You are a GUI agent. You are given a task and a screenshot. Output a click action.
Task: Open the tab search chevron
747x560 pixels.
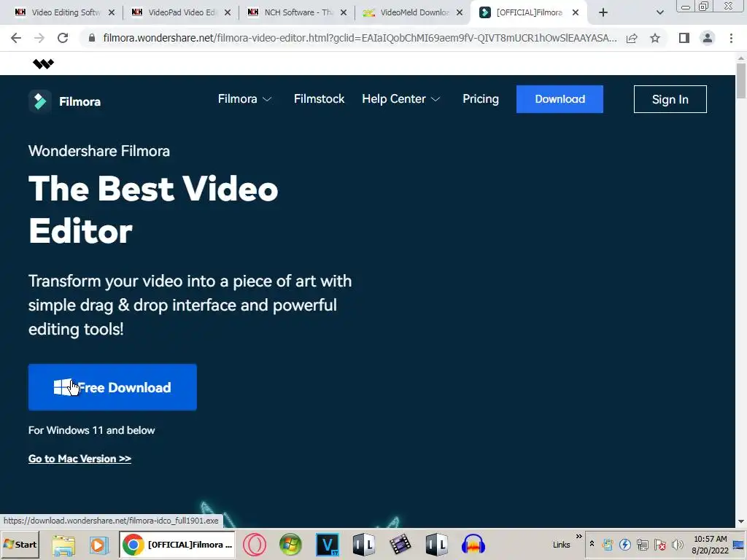click(659, 13)
